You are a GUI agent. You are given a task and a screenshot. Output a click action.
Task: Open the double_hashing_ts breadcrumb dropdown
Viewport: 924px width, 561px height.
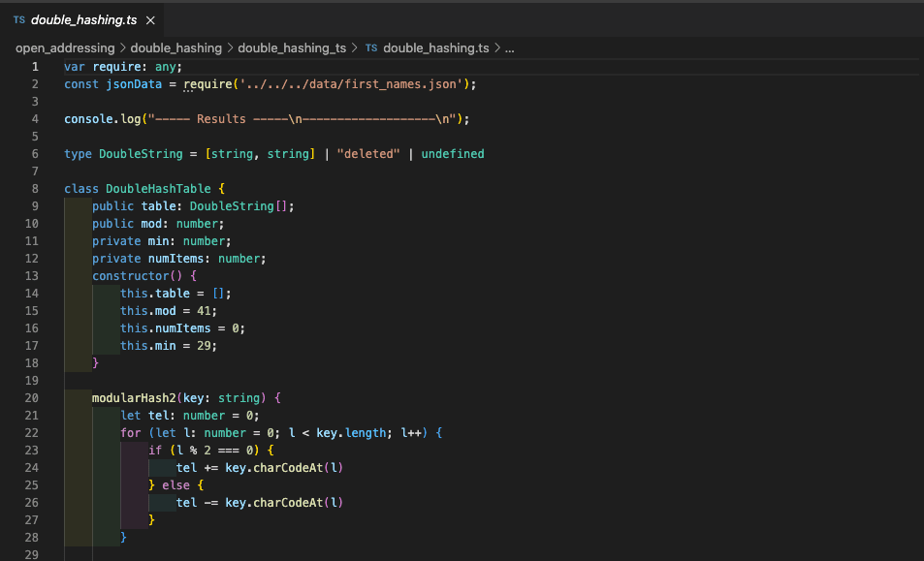(x=292, y=47)
